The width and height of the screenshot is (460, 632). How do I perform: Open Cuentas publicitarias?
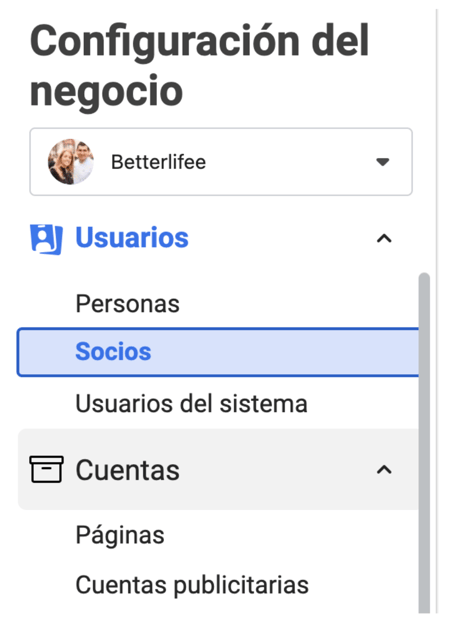pos(192,585)
